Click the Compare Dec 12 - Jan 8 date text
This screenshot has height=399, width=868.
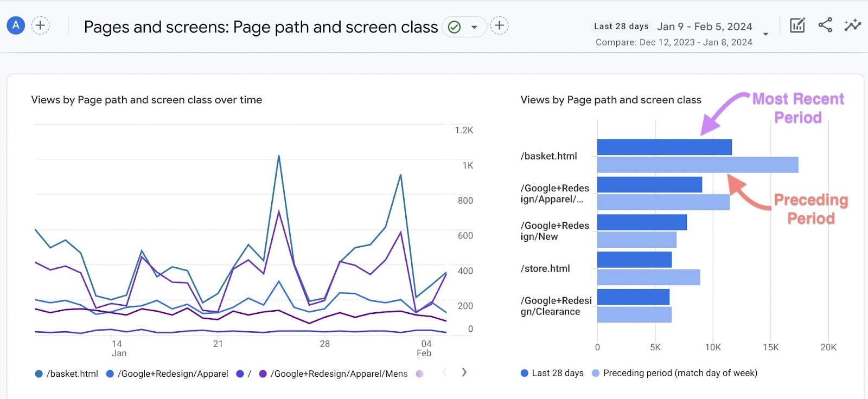point(674,42)
